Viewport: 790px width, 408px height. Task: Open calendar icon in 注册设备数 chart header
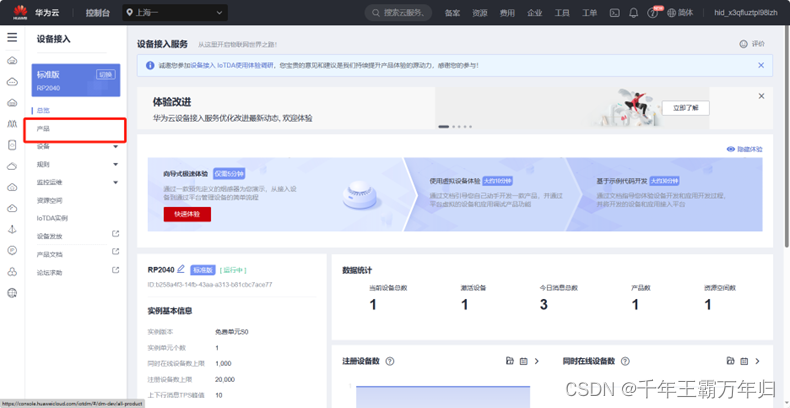tap(523, 361)
